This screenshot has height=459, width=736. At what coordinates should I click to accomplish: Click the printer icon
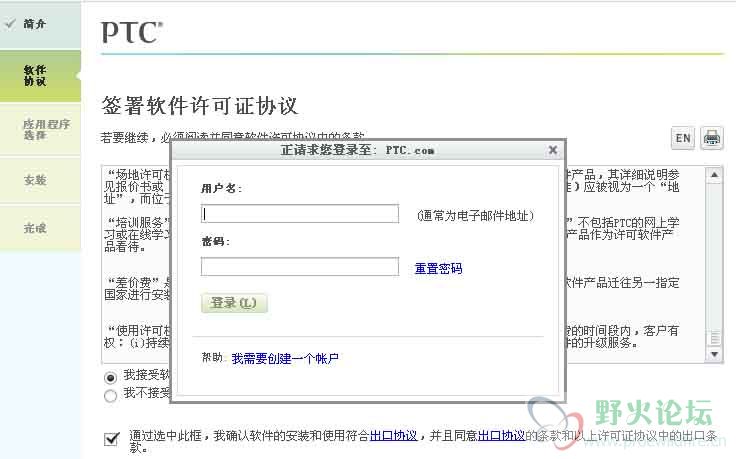tap(712, 138)
